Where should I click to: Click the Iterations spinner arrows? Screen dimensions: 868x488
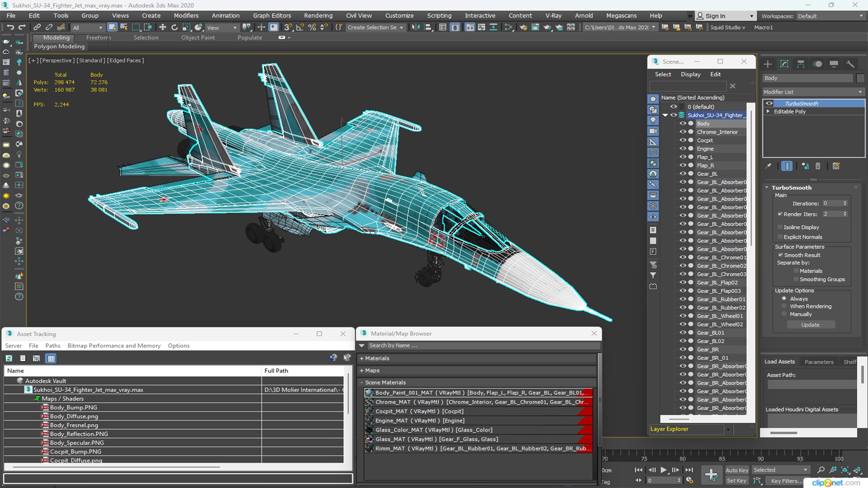(845, 203)
